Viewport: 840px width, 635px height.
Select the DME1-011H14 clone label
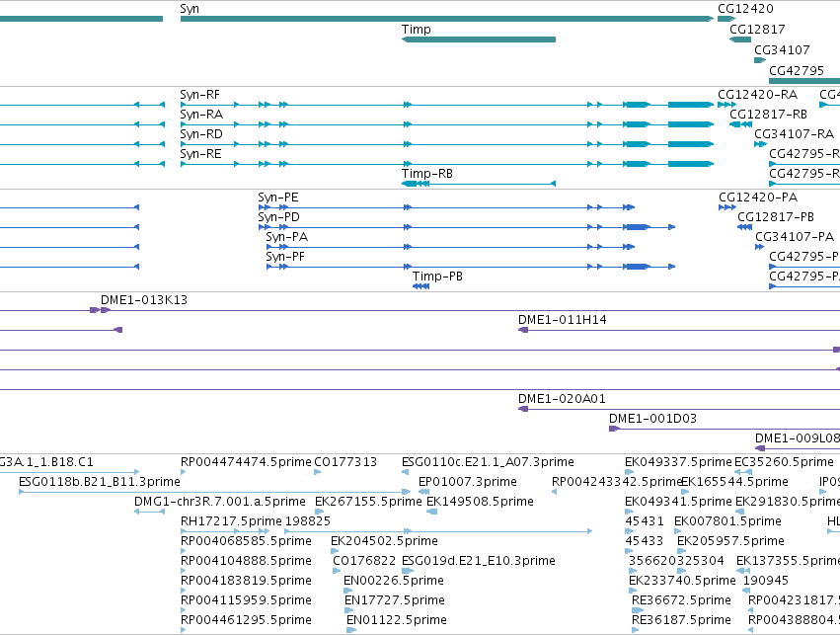click(x=562, y=320)
